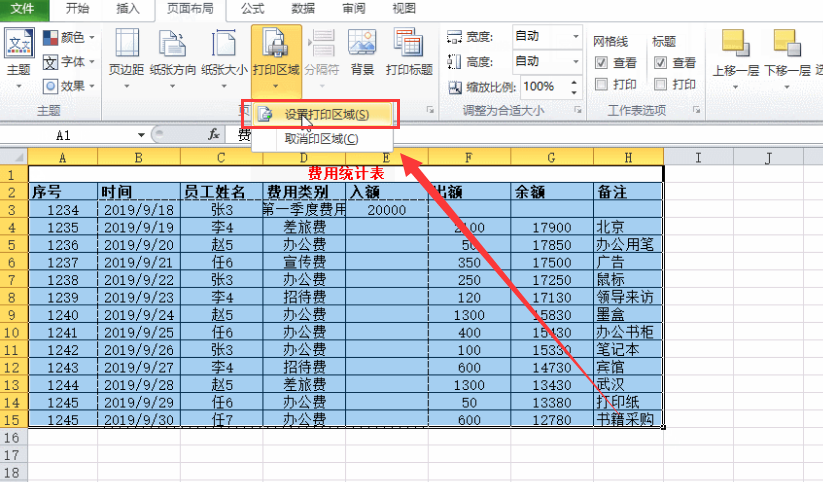Switch to the 公式 tab

click(x=252, y=8)
